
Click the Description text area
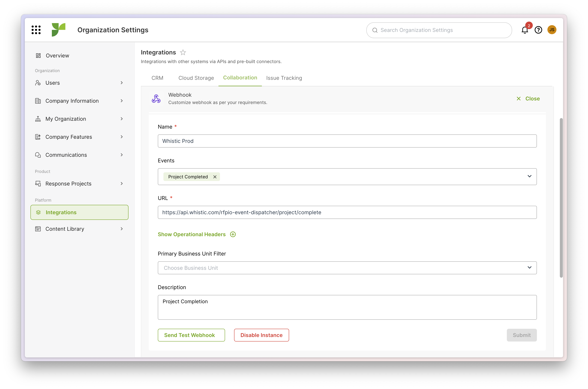347,307
